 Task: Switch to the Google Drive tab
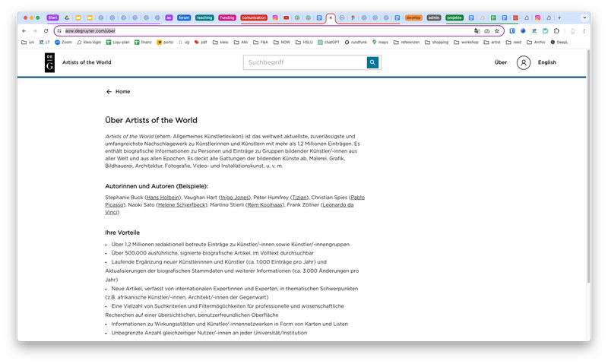[x=67, y=17]
